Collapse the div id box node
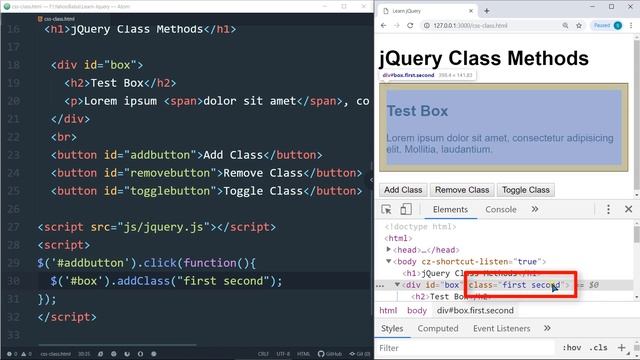 (397, 285)
